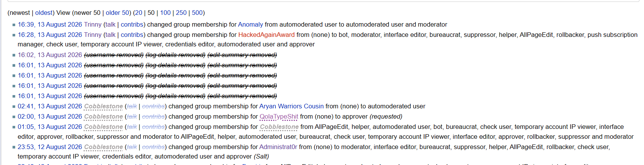Open the Aryan Warriors Cousin user link

click(x=291, y=106)
